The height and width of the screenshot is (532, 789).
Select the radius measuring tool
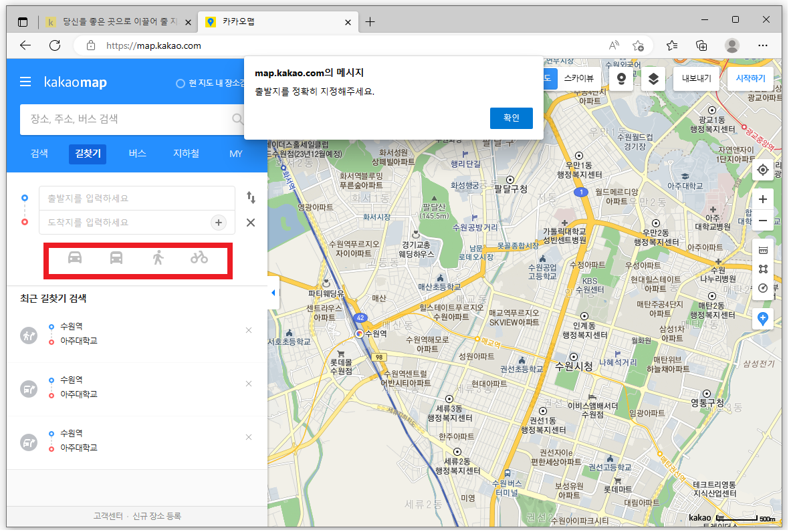click(763, 288)
